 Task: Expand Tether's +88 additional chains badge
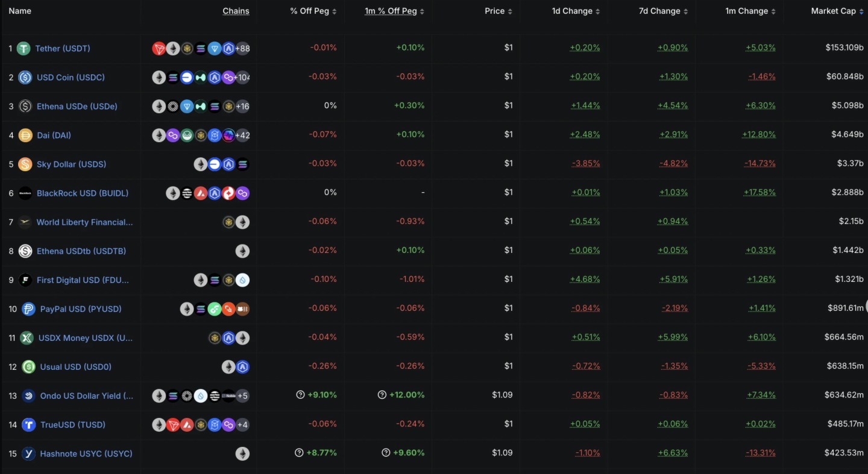(x=242, y=49)
